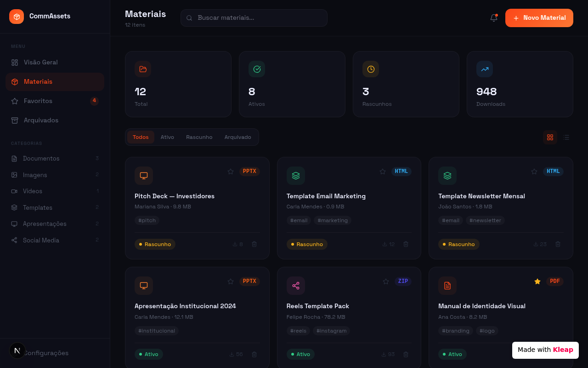Select Imagens category

[x=55, y=175]
